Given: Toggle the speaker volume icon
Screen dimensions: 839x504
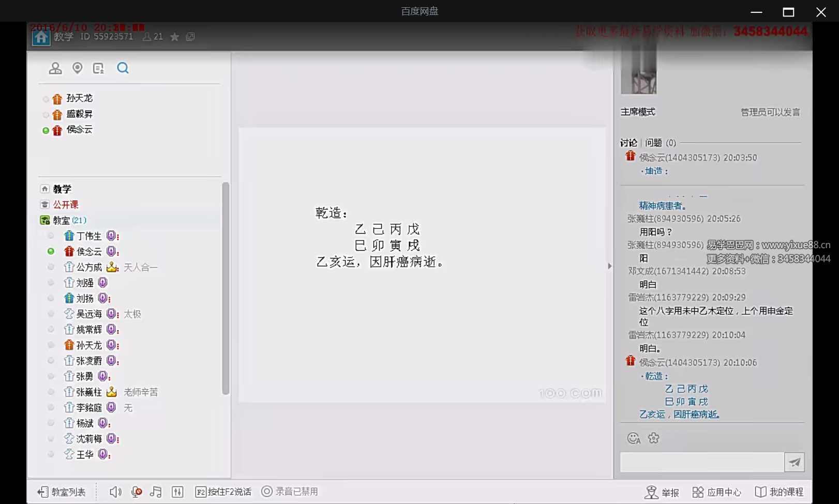Looking at the screenshot, I should [115, 492].
